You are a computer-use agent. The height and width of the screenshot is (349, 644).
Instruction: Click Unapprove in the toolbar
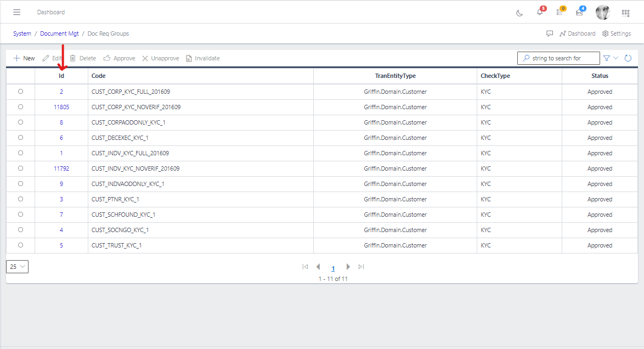(161, 58)
